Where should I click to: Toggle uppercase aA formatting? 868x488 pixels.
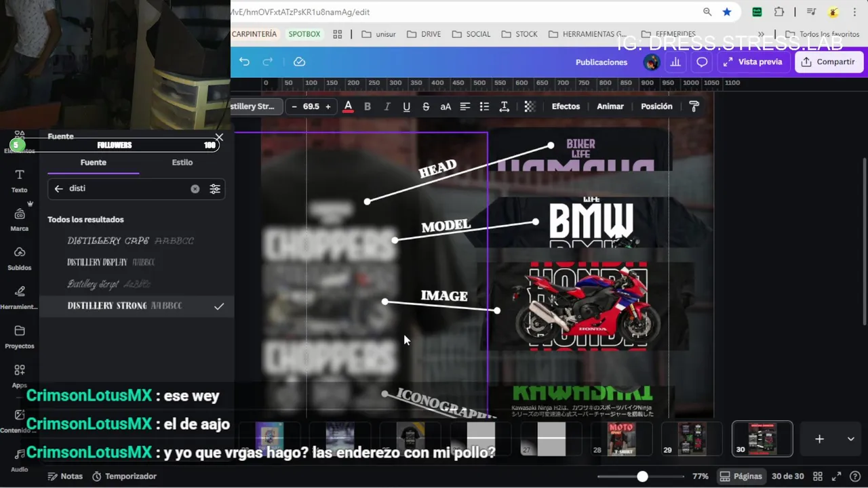[x=446, y=106]
